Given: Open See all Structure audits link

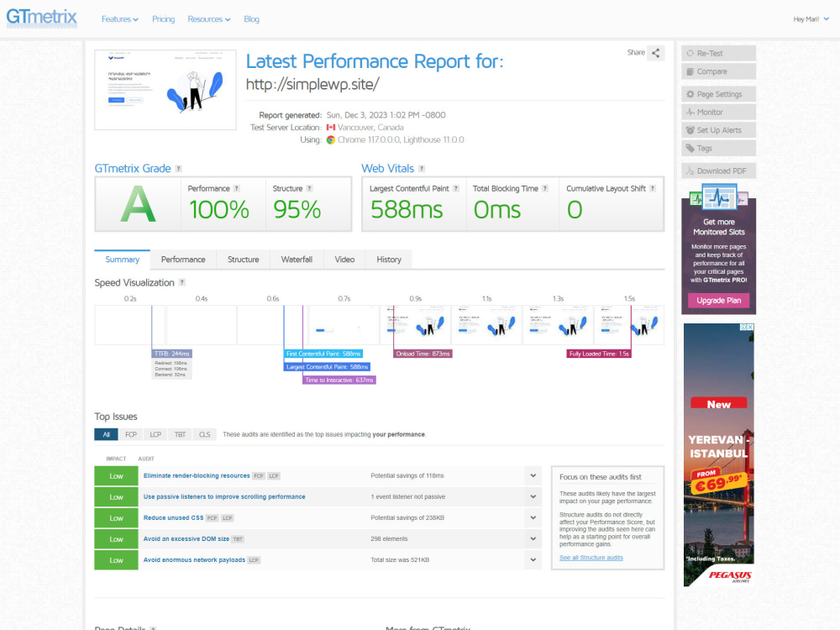Looking at the screenshot, I should click(x=591, y=558).
